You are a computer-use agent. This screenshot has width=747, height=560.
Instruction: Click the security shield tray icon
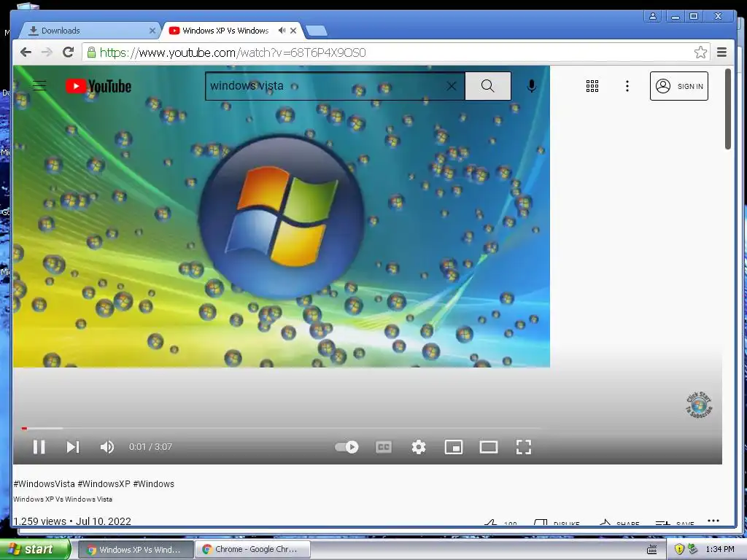click(679, 550)
